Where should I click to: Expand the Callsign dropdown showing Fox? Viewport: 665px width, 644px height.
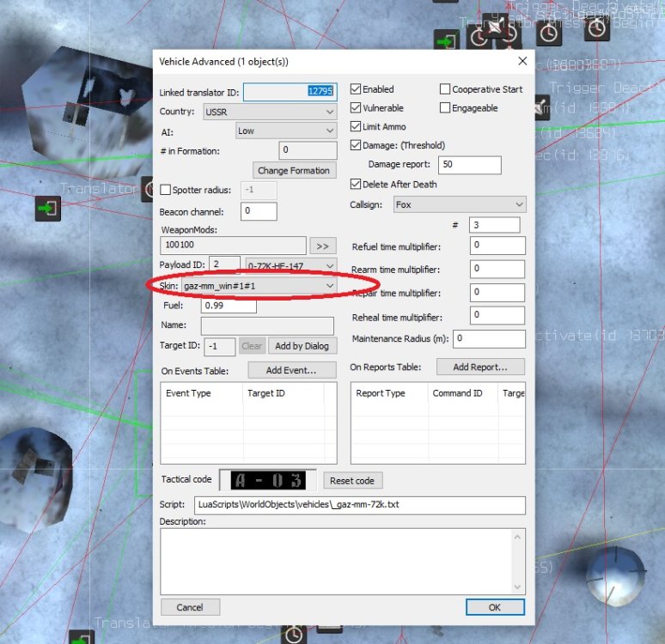pos(459,205)
